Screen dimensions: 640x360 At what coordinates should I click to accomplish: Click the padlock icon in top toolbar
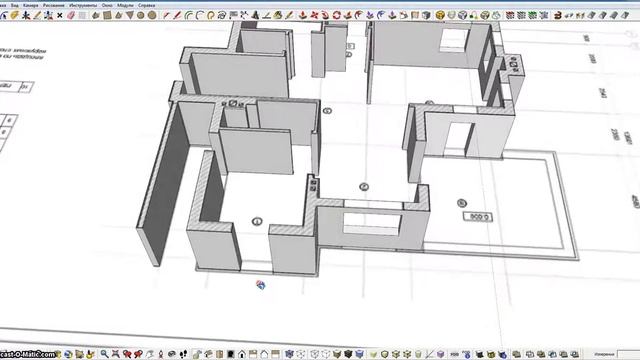click(x=474, y=16)
